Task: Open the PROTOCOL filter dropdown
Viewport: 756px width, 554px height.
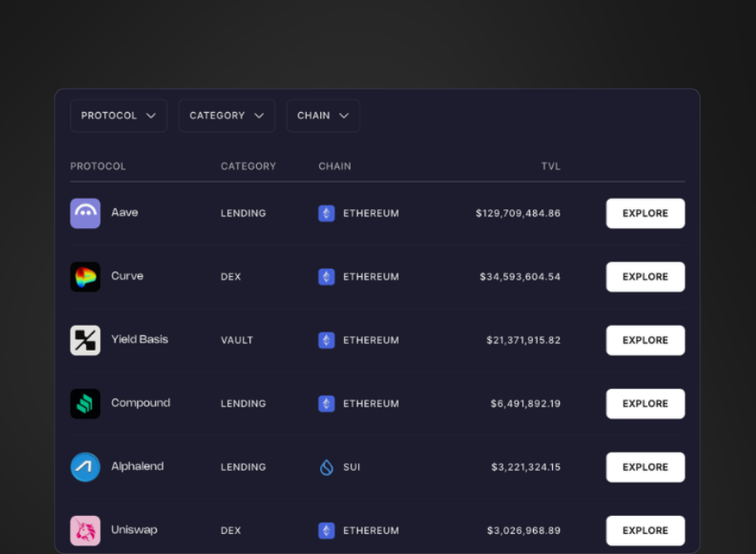Action: 119,116
